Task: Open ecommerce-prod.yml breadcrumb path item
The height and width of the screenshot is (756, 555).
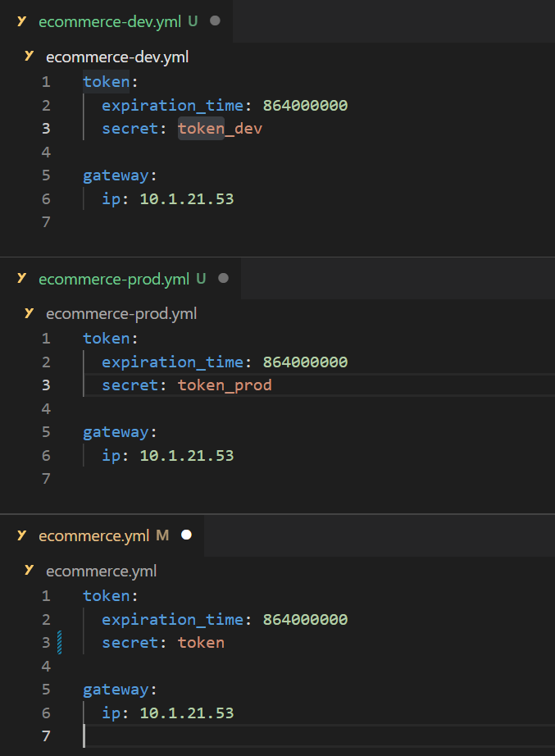Action: (121, 314)
